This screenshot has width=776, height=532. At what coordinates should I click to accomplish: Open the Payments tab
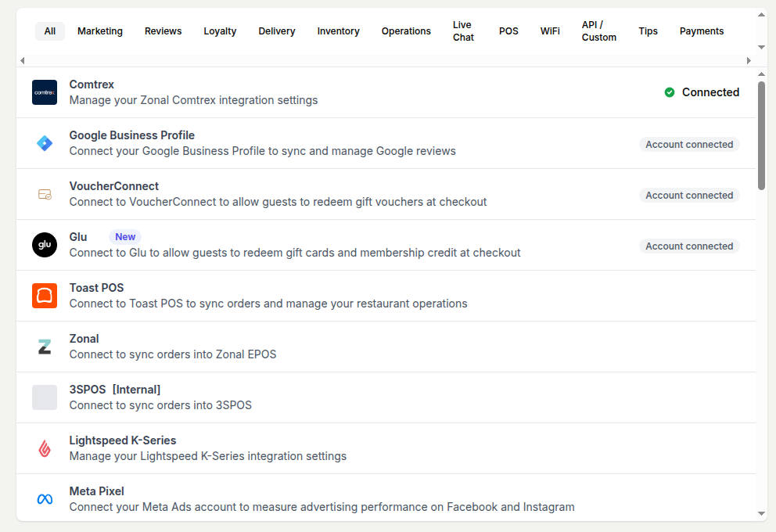[x=702, y=31]
